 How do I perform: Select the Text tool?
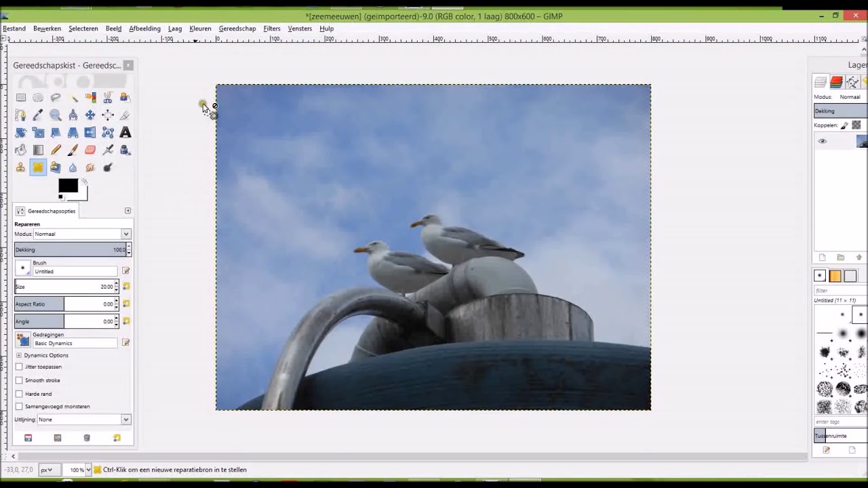(125, 133)
